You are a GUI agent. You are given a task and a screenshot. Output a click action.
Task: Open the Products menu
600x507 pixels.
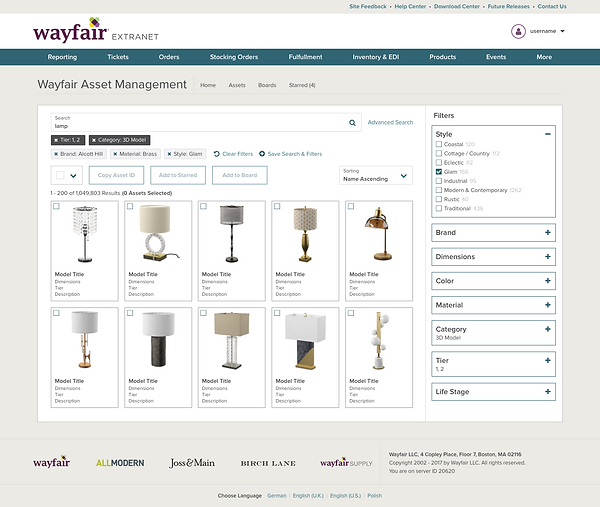click(x=442, y=57)
